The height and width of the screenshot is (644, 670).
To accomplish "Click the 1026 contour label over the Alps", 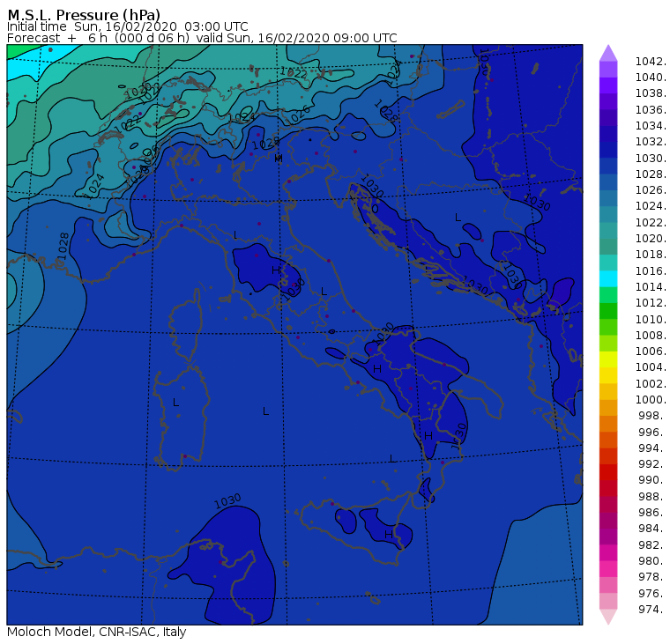I will pos(298,115).
